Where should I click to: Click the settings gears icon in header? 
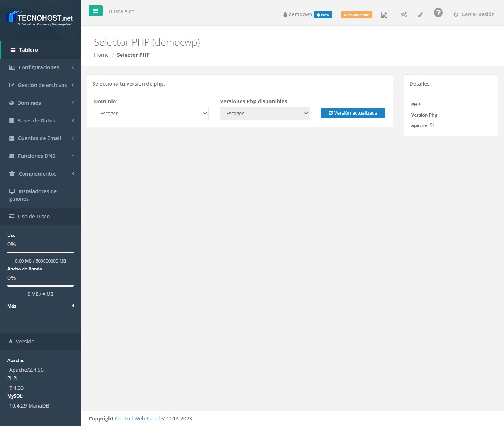tap(404, 14)
